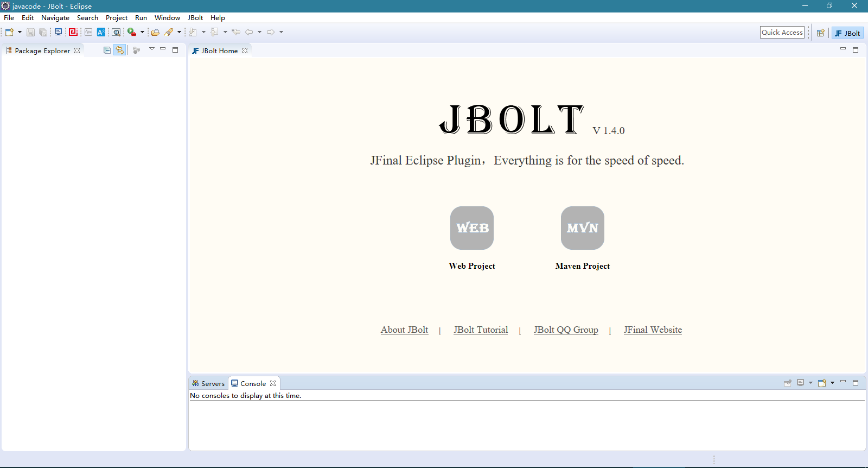868x468 pixels.
Task: Maximize the JBolt Home editor area
Action: pos(856,49)
